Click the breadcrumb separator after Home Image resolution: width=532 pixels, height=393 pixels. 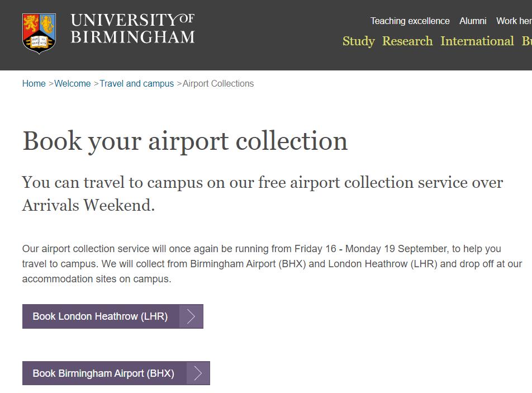coord(50,83)
